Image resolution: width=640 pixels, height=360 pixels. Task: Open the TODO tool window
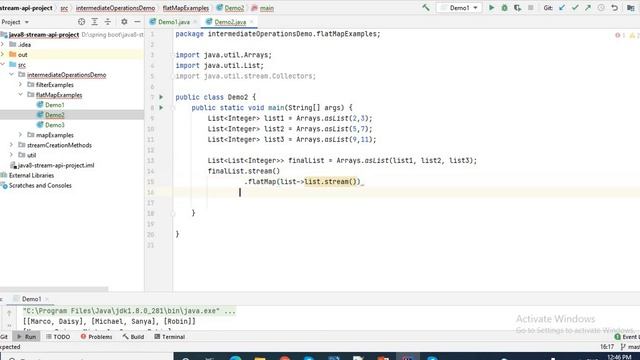[x=58, y=337]
